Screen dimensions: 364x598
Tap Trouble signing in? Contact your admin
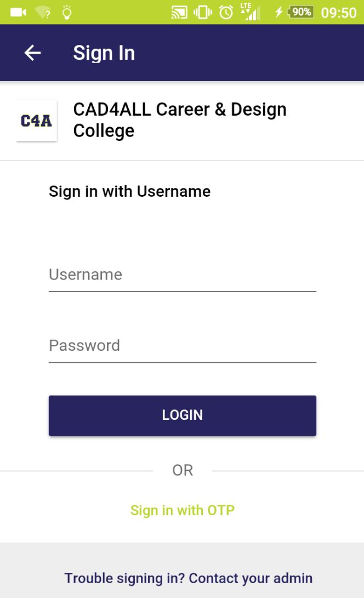coord(189,578)
